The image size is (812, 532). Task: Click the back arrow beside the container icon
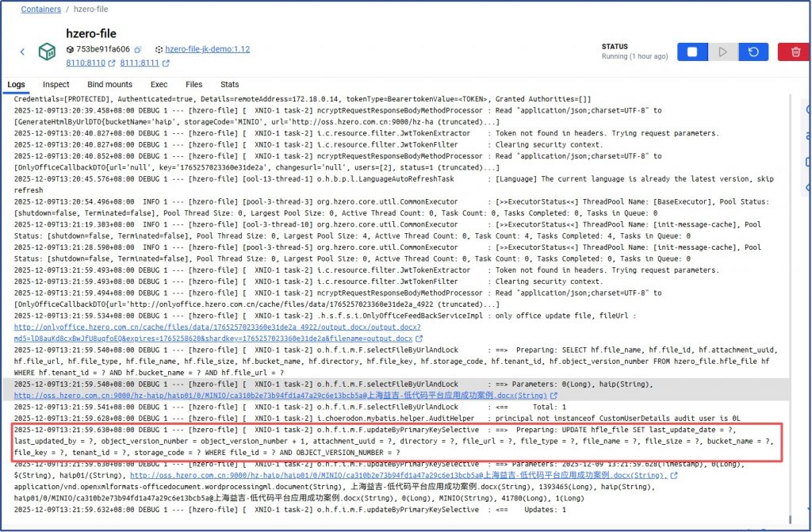point(22,52)
